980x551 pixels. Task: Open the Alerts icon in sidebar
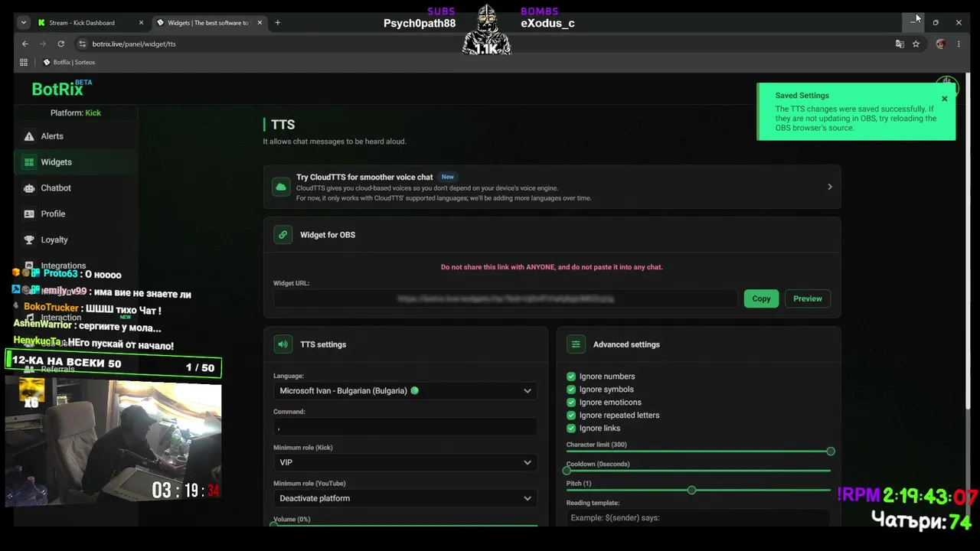29,136
